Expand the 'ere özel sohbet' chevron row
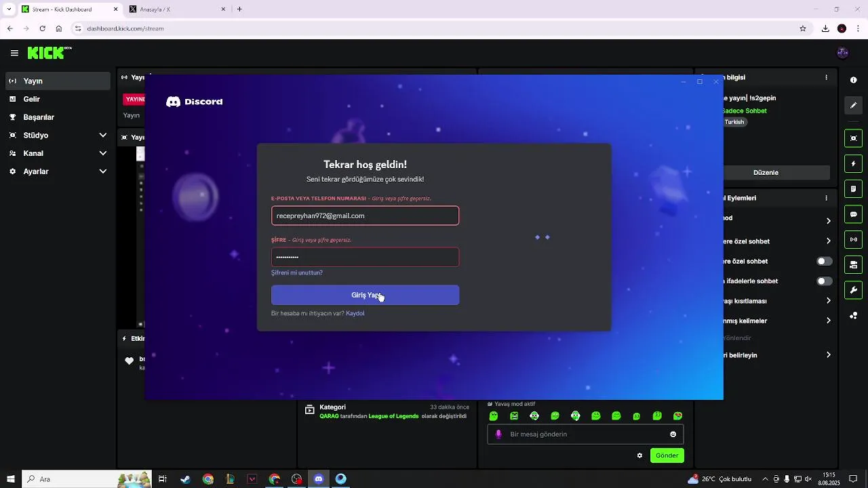868x488 pixels. click(x=828, y=241)
